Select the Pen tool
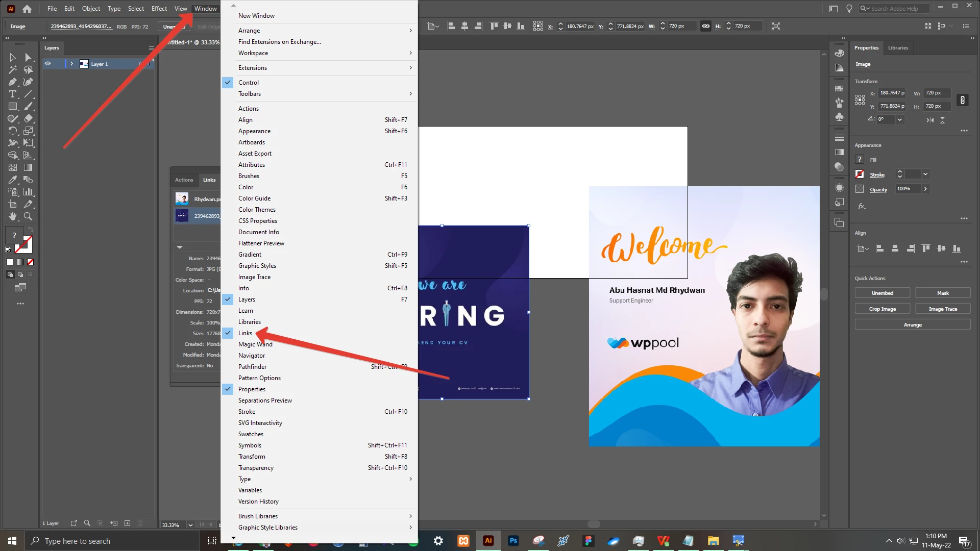Viewport: 980px width, 551px height. (x=13, y=82)
